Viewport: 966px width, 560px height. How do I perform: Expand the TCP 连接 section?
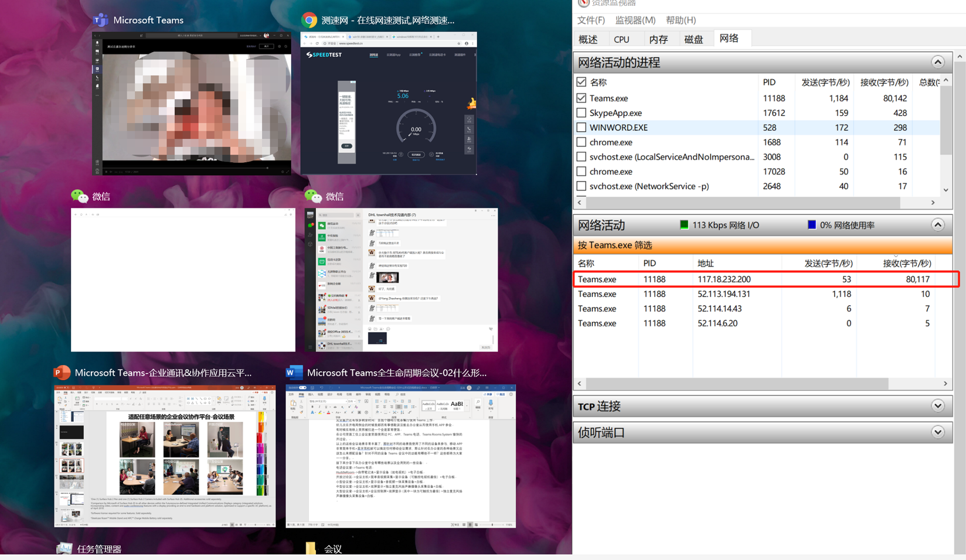tap(937, 406)
